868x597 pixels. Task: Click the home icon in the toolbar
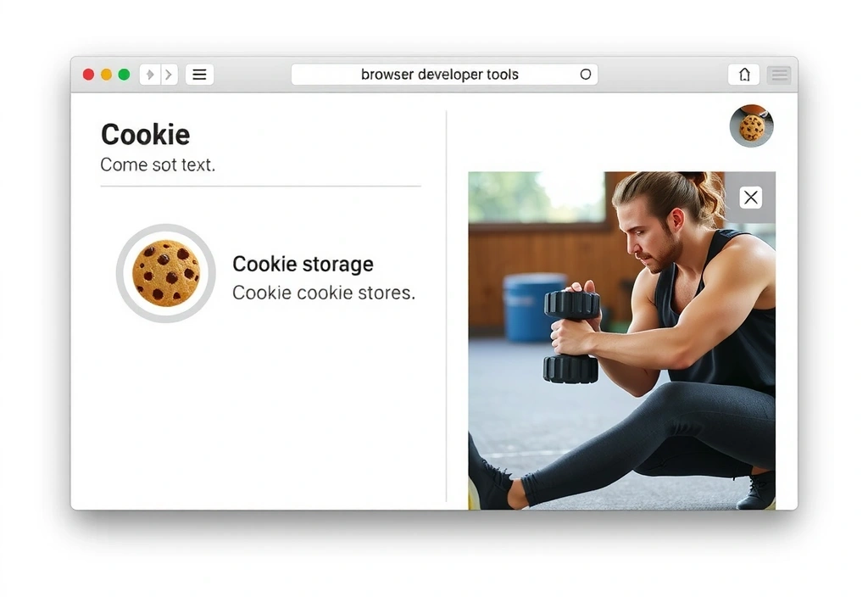pos(744,75)
